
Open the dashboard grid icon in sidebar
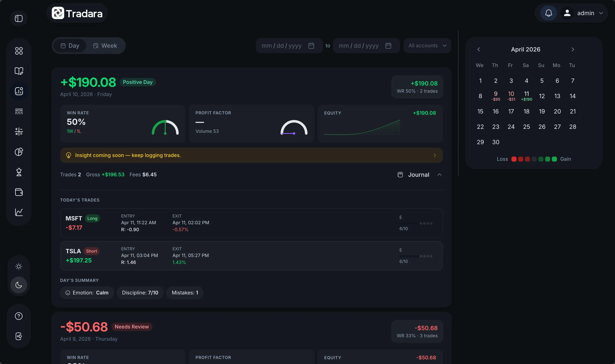tap(19, 51)
